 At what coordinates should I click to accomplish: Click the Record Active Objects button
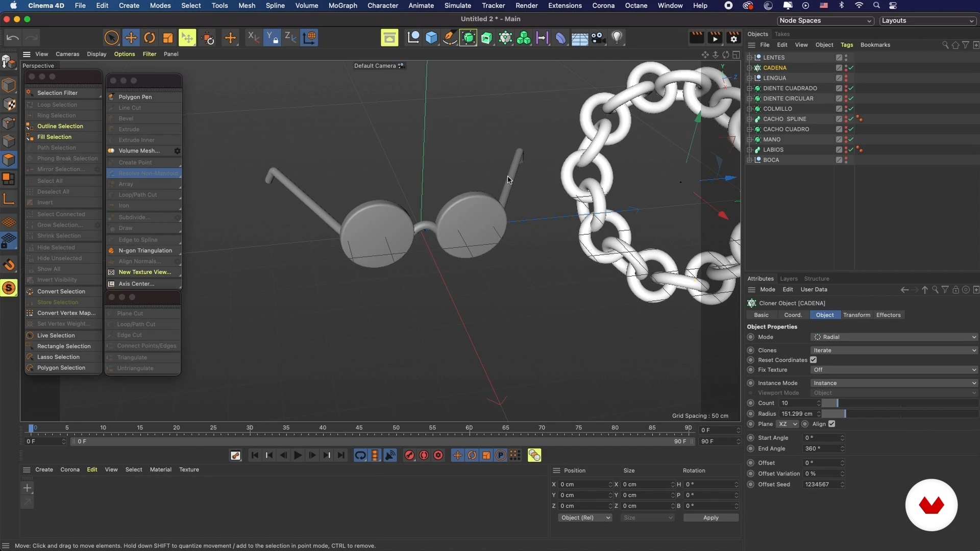coord(409,455)
